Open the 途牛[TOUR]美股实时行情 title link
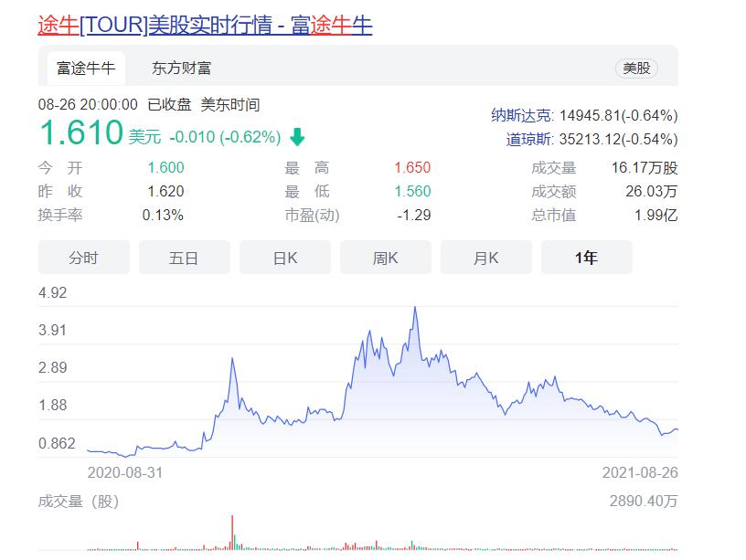The width and height of the screenshot is (746, 560). click(x=205, y=25)
